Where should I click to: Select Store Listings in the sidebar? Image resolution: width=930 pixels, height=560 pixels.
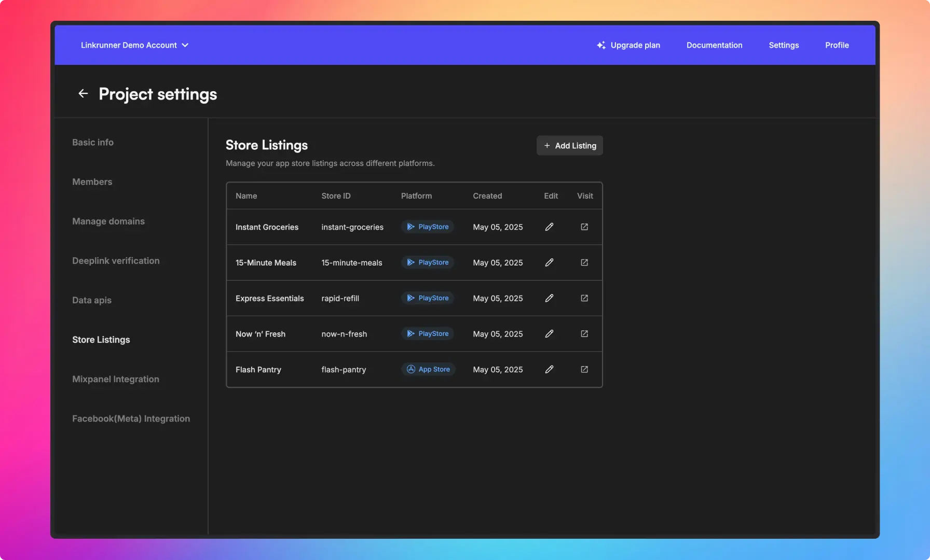click(x=101, y=339)
